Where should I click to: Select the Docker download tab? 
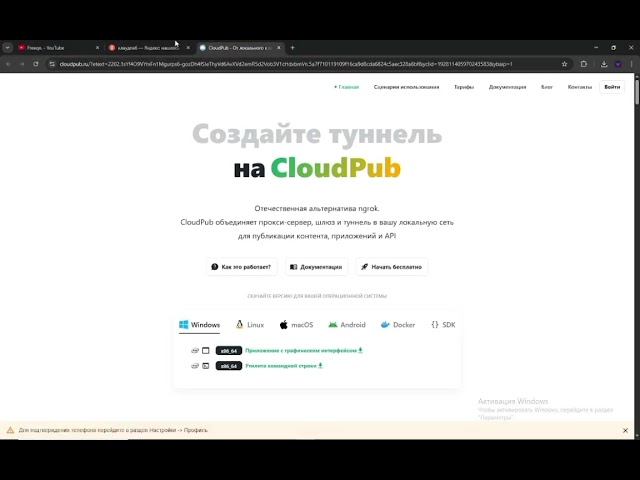(x=398, y=325)
